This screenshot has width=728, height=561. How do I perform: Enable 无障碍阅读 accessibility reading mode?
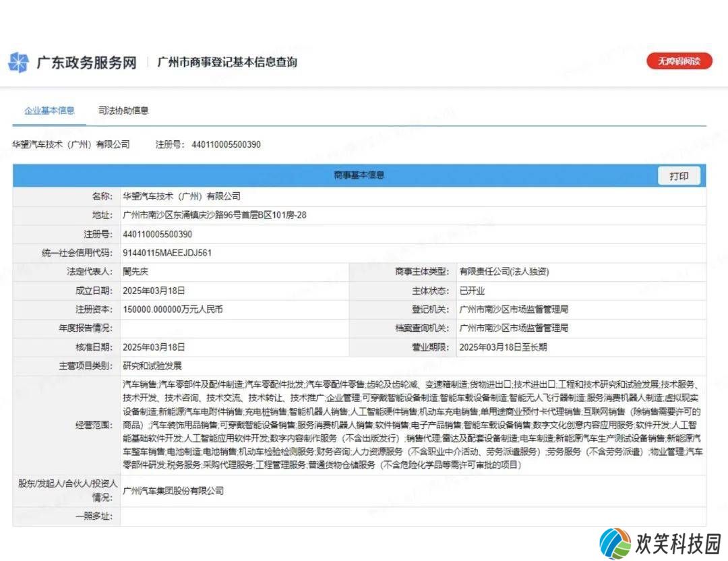[679, 61]
